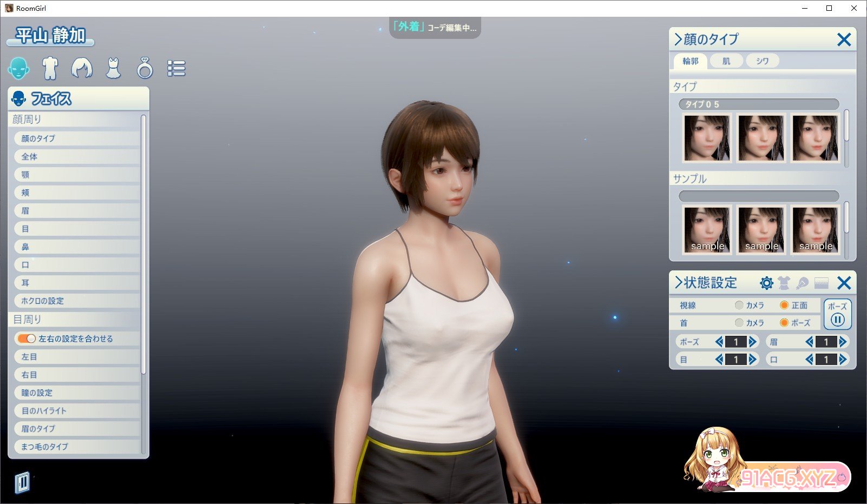Click the exit door icon
Viewport: 867px width, 504px height.
(x=22, y=482)
